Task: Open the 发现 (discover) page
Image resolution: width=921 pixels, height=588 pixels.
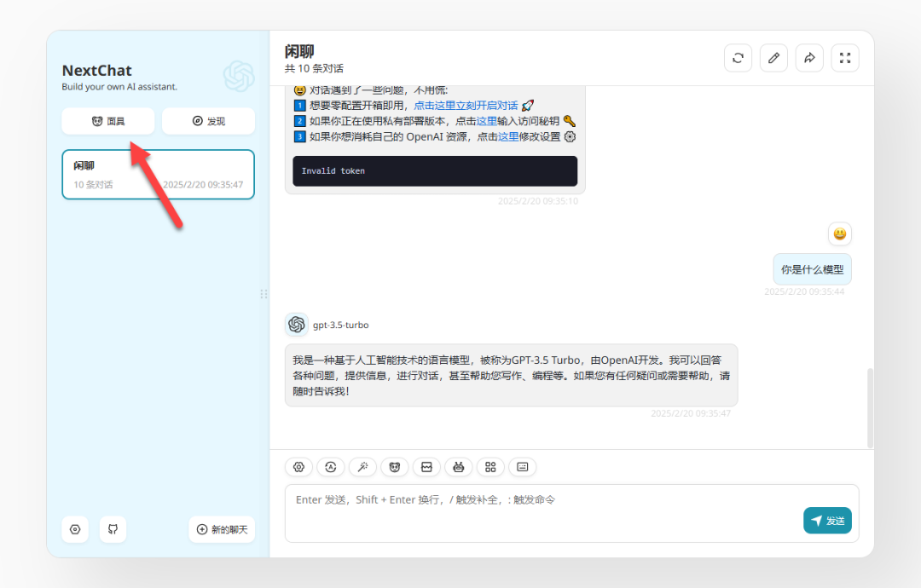Action: pyautogui.click(x=209, y=121)
